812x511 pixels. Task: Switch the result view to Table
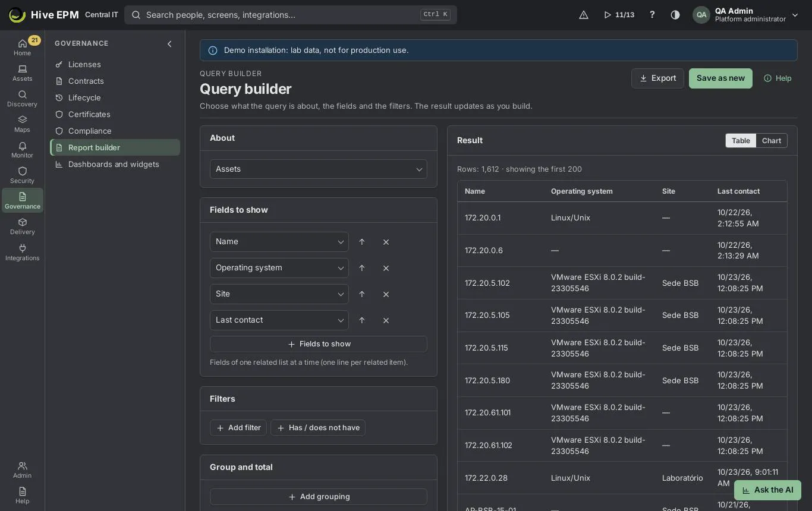click(x=741, y=141)
